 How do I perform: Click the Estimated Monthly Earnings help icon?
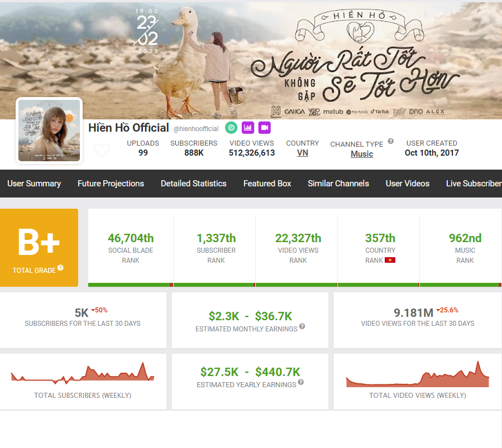(302, 326)
